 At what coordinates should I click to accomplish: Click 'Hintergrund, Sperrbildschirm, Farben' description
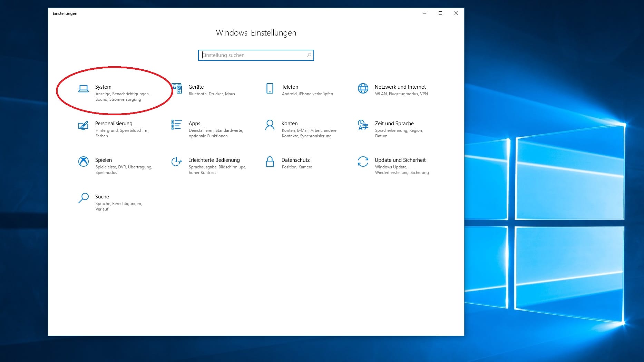click(x=123, y=133)
